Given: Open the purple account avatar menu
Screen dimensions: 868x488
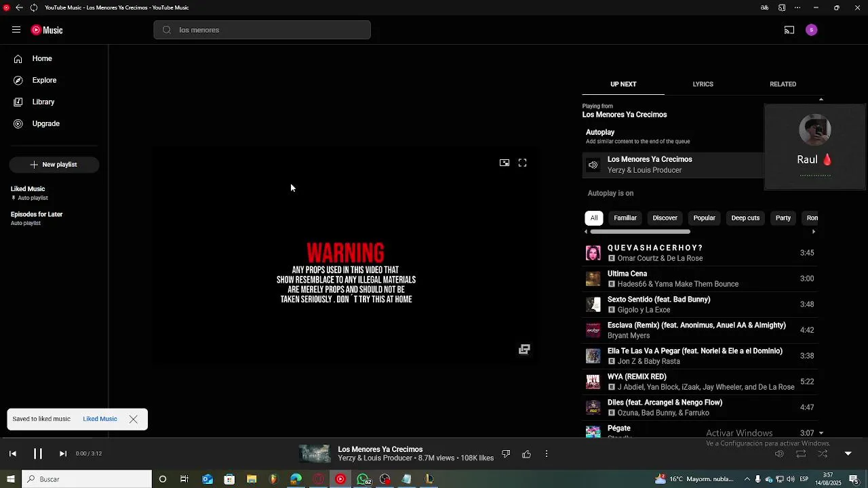Looking at the screenshot, I should pos(812,30).
